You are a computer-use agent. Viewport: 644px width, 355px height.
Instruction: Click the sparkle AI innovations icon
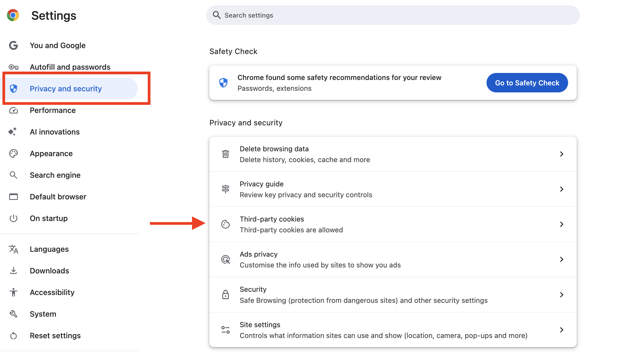pos(13,132)
